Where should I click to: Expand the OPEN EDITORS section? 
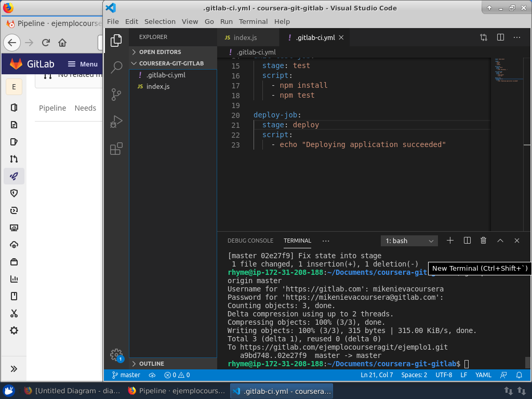pos(159,52)
